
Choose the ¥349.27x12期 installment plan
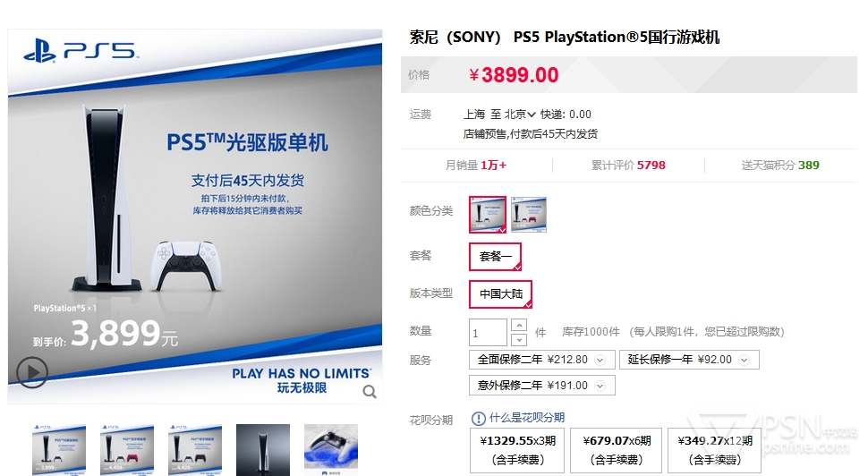click(715, 450)
